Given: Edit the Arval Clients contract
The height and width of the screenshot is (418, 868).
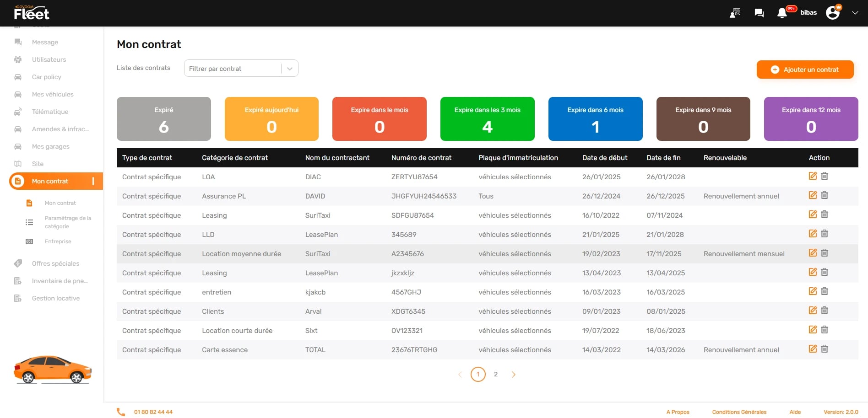Looking at the screenshot, I should [813, 311].
